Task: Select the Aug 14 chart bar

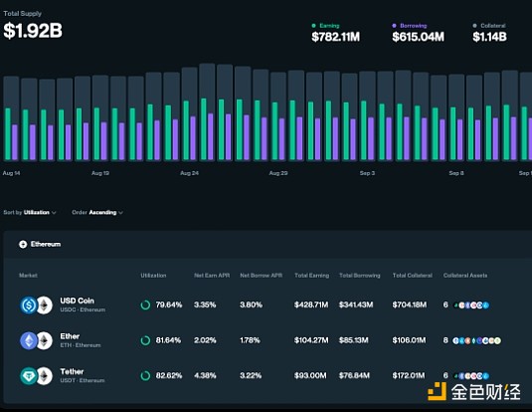Action: point(11,118)
